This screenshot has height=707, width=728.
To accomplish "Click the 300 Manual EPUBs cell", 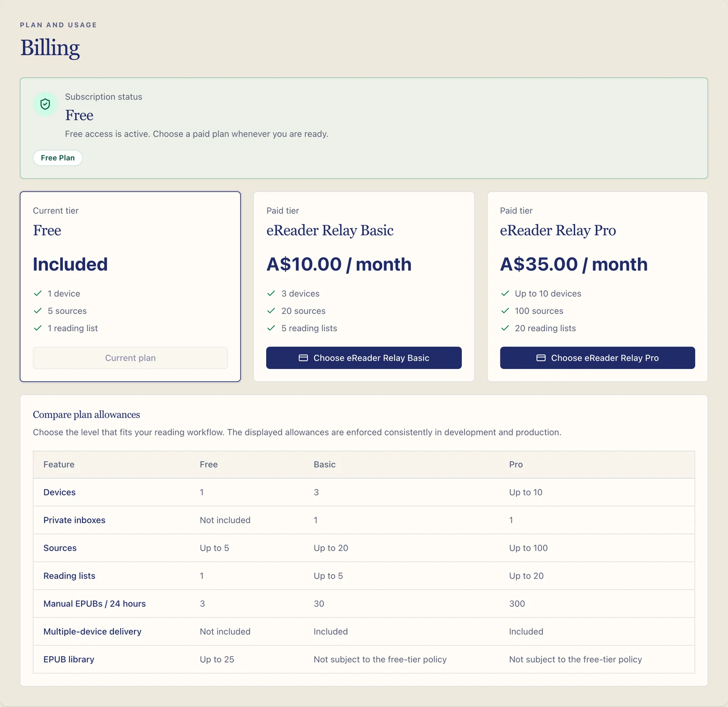I will 517,604.
